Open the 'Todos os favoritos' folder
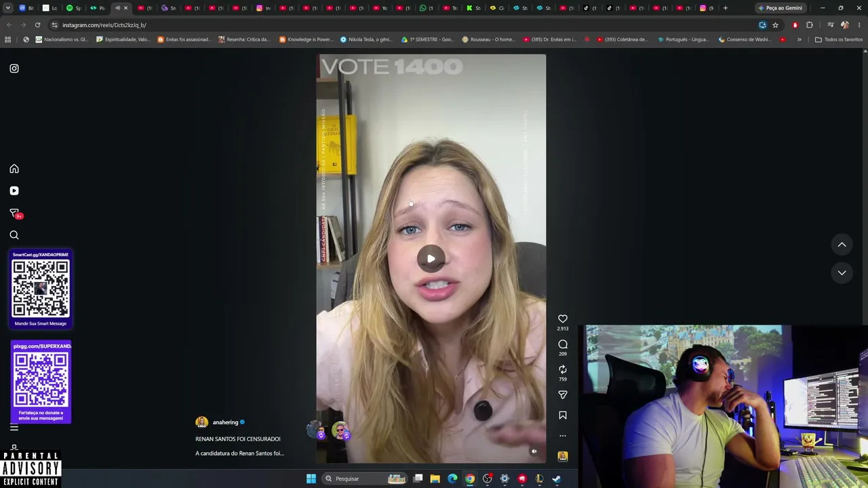 tap(838, 39)
